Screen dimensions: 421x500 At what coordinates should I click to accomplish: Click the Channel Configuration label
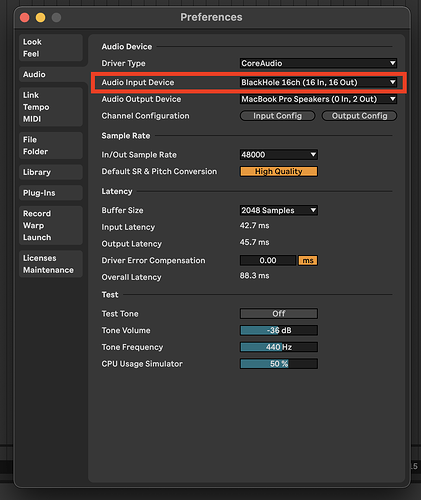(x=145, y=116)
